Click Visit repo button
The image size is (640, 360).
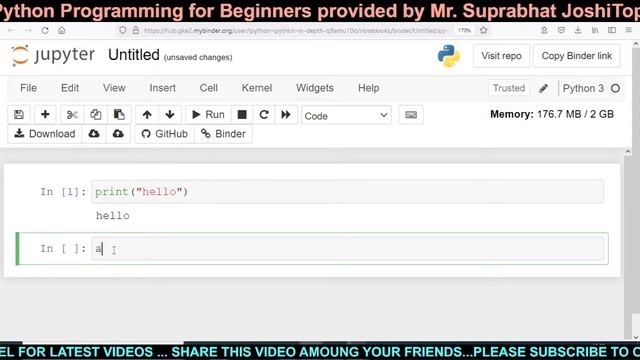501,56
